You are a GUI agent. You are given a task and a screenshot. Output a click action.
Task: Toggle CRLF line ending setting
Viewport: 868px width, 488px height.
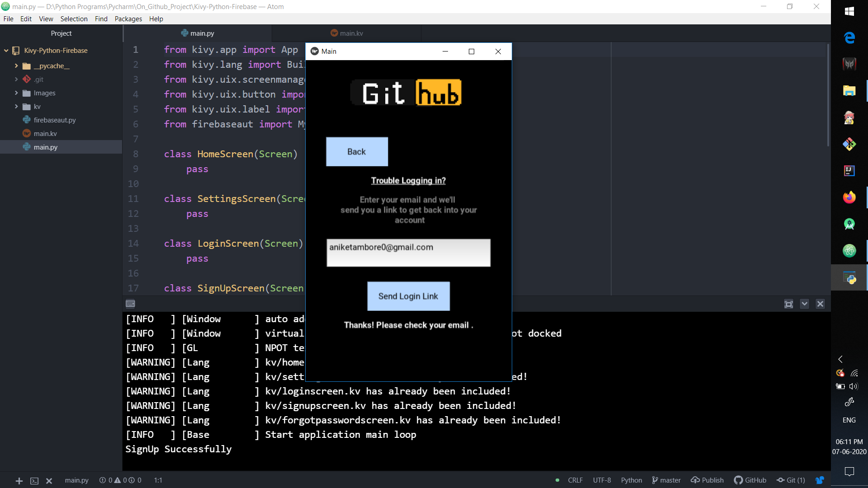(575, 480)
